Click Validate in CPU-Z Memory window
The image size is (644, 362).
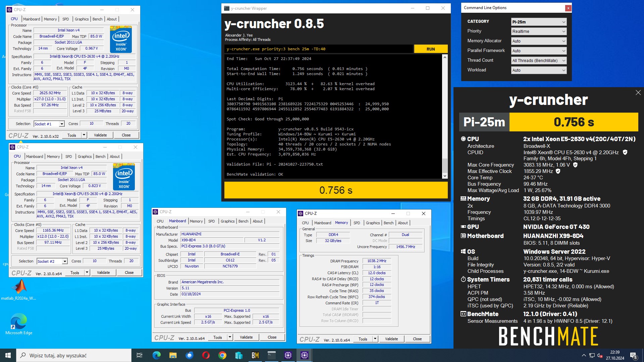click(x=391, y=339)
